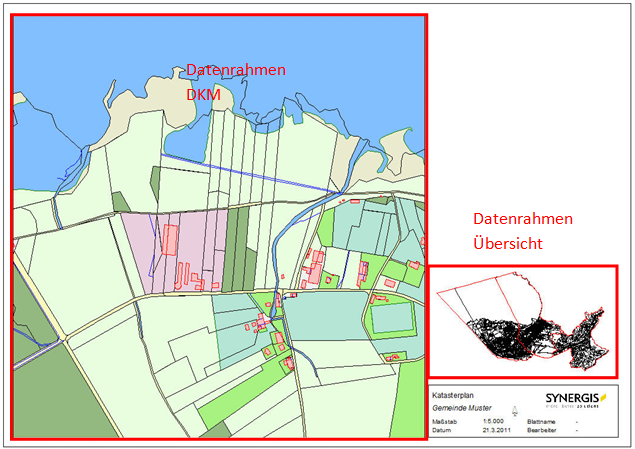Click the 'Maßstab' label
The height and width of the screenshot is (449, 635).
pos(444,421)
